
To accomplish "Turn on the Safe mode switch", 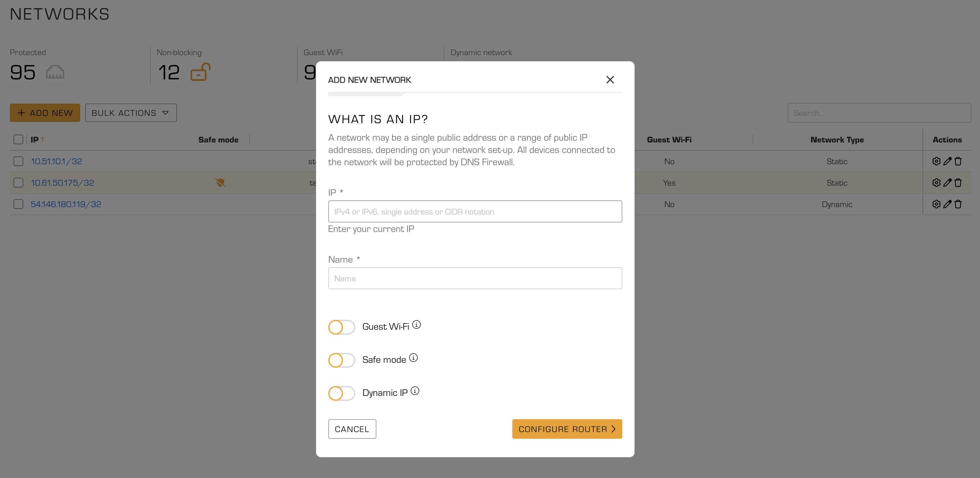I will coord(341,360).
